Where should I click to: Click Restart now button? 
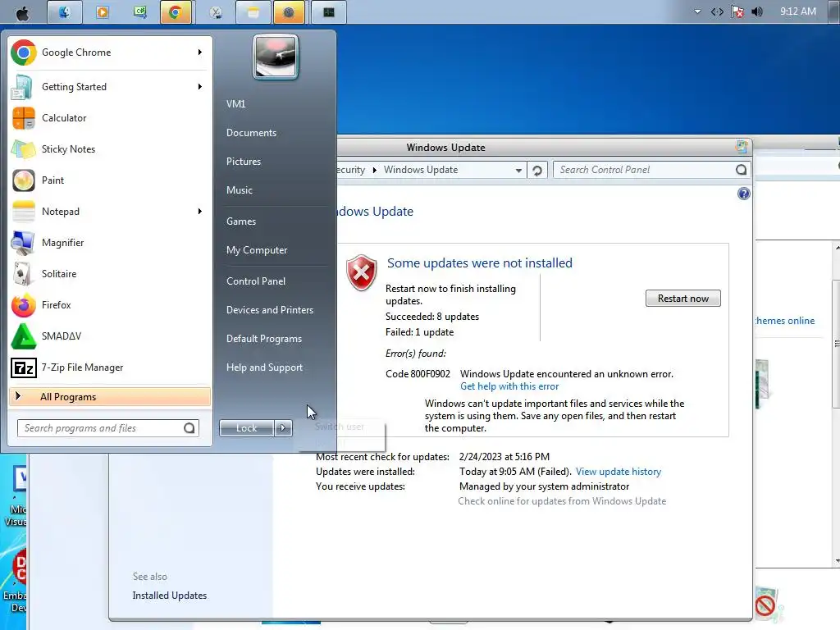pyautogui.click(x=683, y=299)
